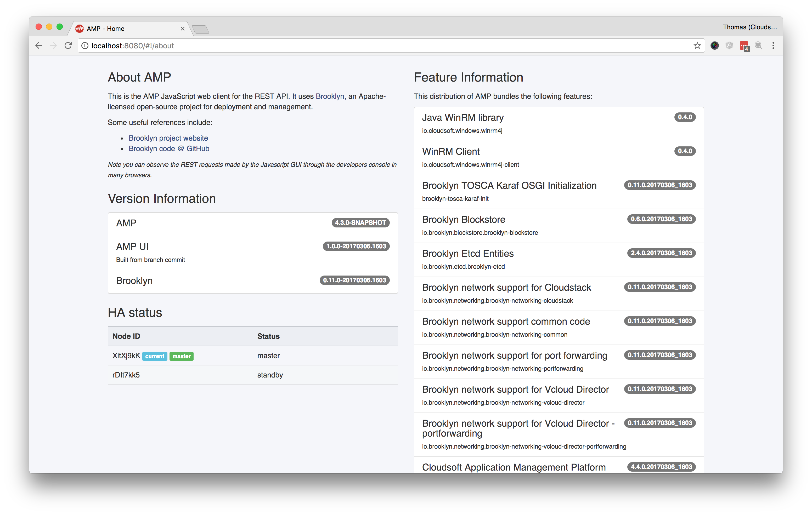Reload the page with the refresh icon
The width and height of the screenshot is (812, 515).
pos(68,45)
